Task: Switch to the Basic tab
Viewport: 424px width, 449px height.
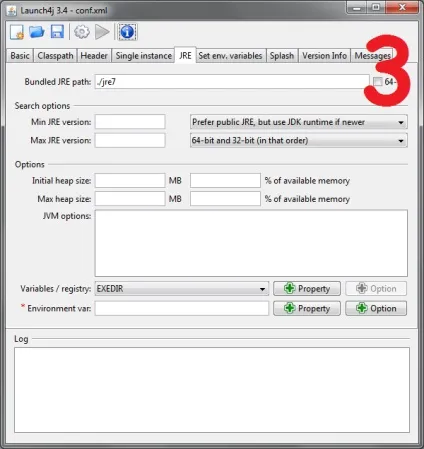Action: (x=20, y=56)
